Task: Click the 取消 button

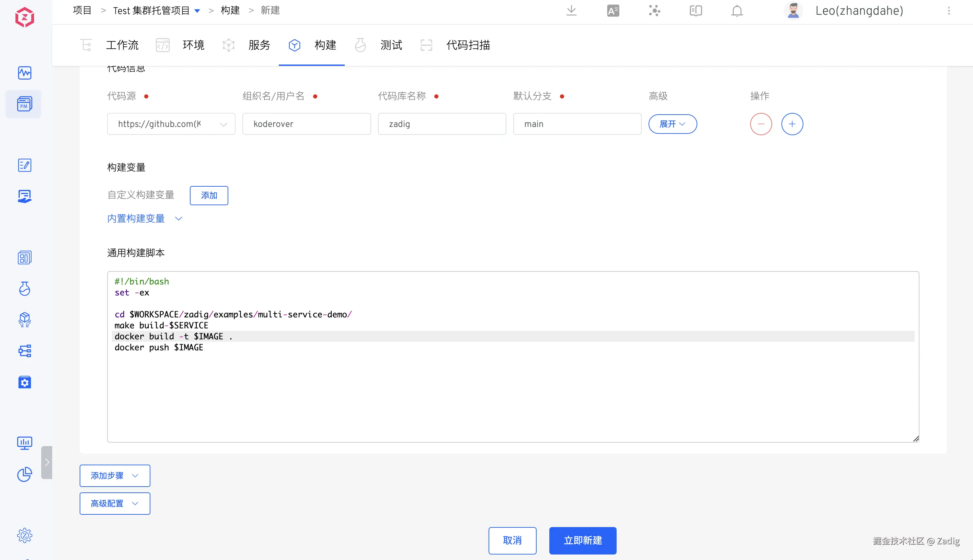Action: (512, 540)
